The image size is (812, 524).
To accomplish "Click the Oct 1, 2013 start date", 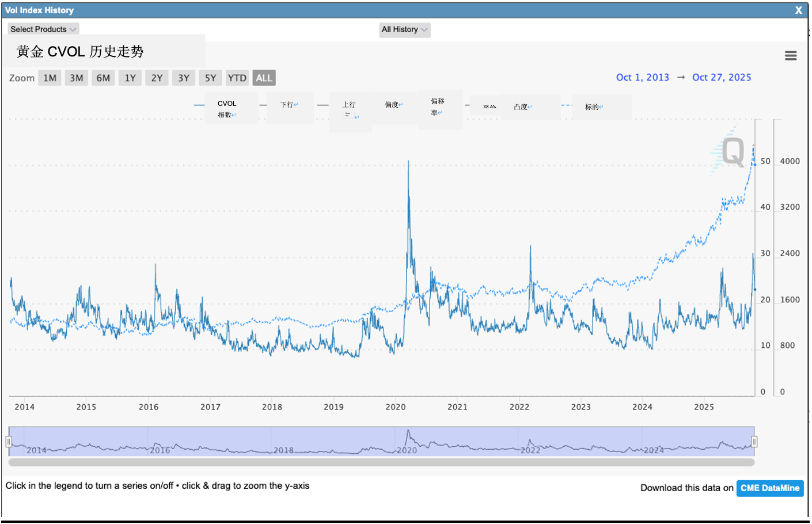I will coord(642,77).
